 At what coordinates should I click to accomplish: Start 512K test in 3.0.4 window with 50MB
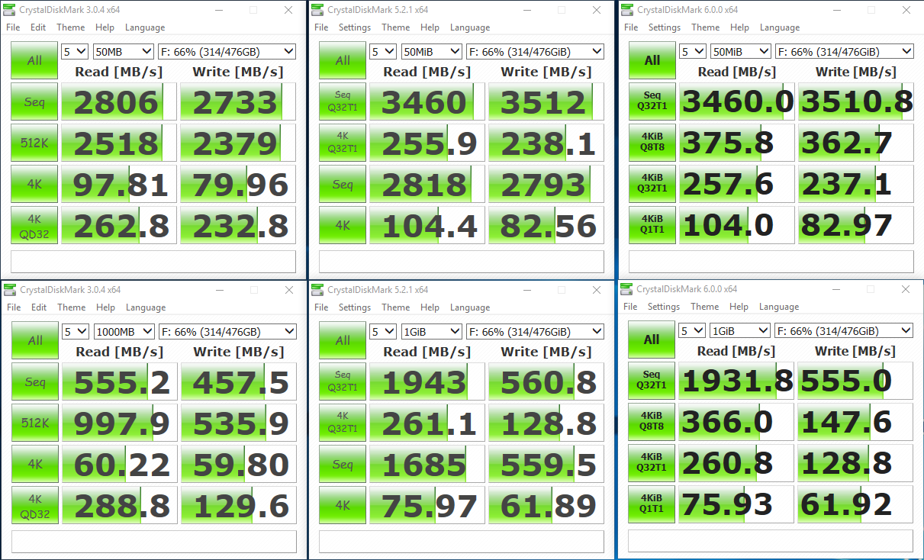(34, 143)
